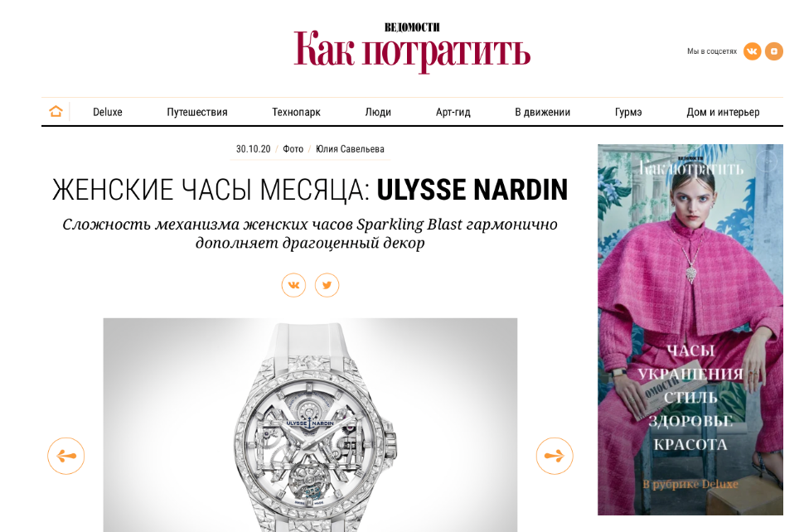804x532 pixels.
Task: Open the Путешествия section
Action: click(x=197, y=112)
